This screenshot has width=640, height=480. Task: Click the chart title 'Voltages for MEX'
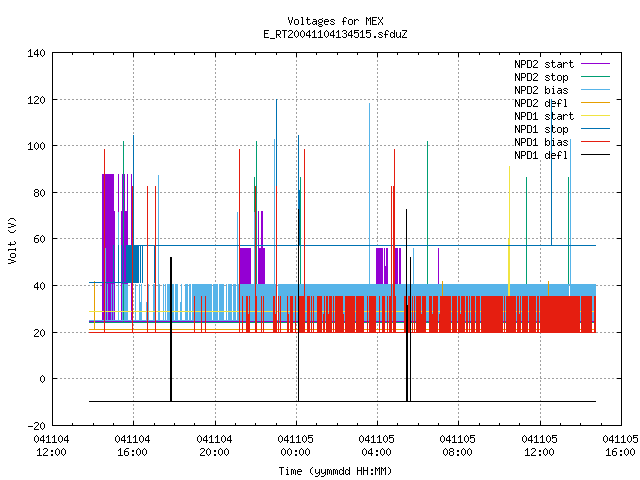[335, 21]
